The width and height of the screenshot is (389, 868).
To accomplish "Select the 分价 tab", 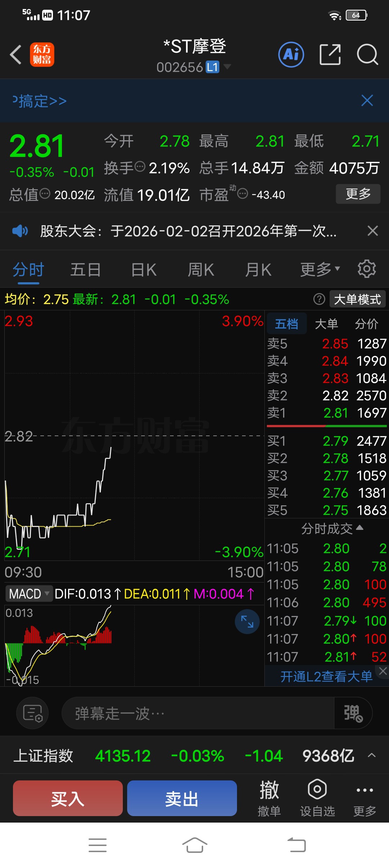I will tap(366, 324).
